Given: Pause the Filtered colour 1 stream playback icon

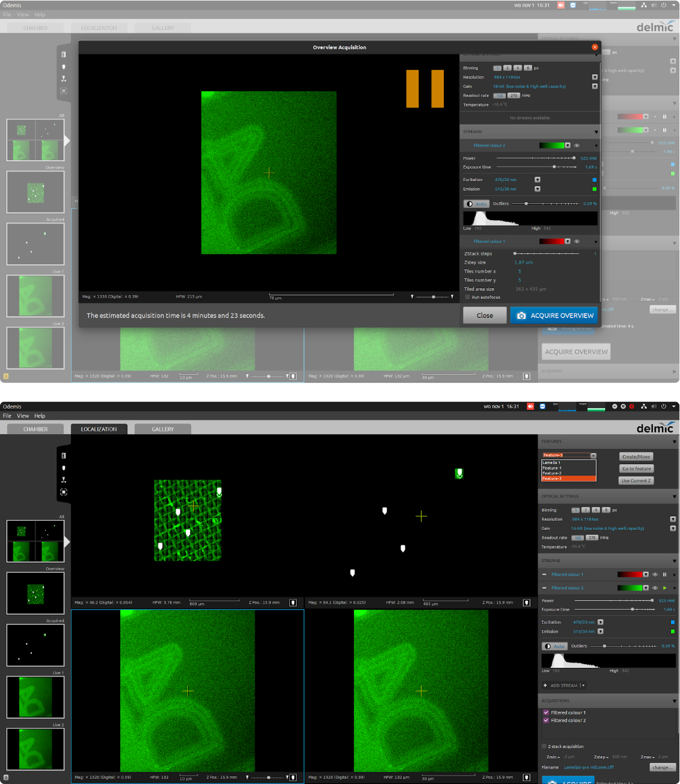Looking at the screenshot, I should (664, 574).
